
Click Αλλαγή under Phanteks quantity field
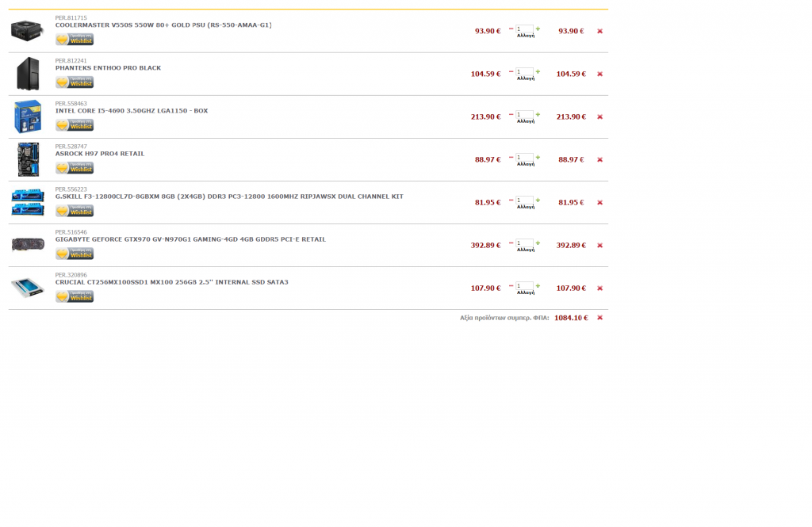pyautogui.click(x=525, y=78)
